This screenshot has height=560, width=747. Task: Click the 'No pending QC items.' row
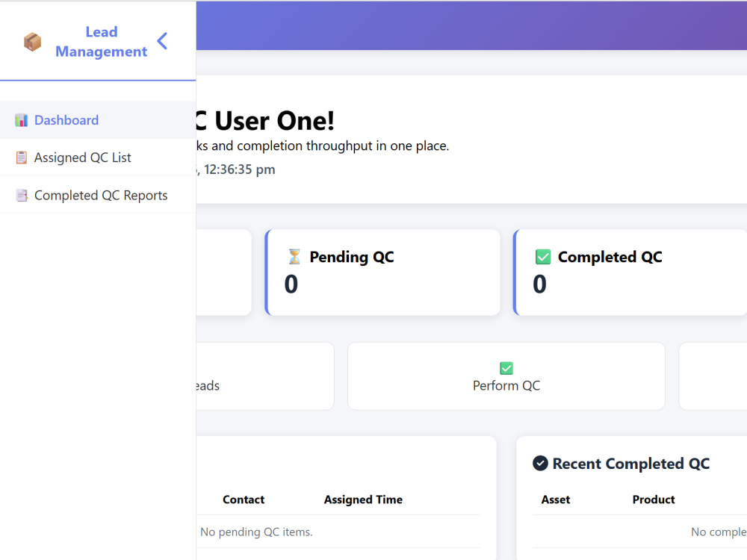click(x=338, y=532)
